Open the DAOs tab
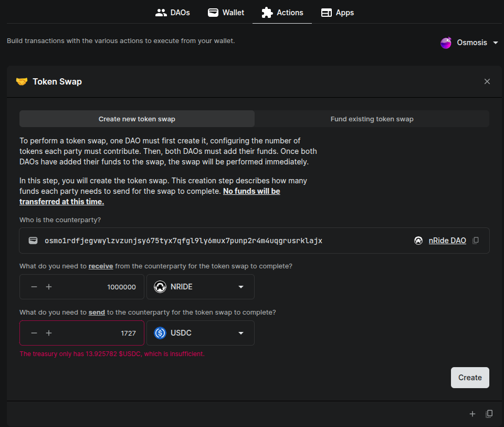 (173, 13)
